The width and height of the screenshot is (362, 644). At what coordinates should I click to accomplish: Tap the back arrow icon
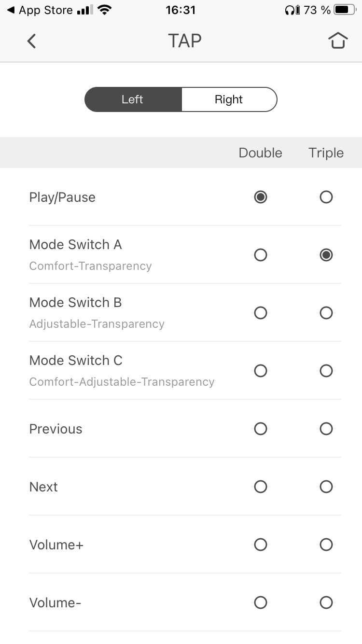click(x=32, y=41)
